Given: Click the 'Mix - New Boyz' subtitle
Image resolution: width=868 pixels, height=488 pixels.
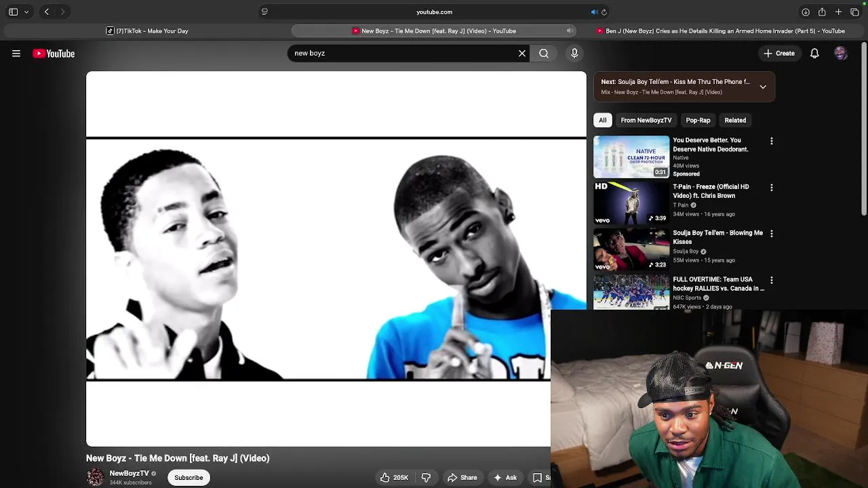Looking at the screenshot, I should pyautogui.click(x=661, y=92).
